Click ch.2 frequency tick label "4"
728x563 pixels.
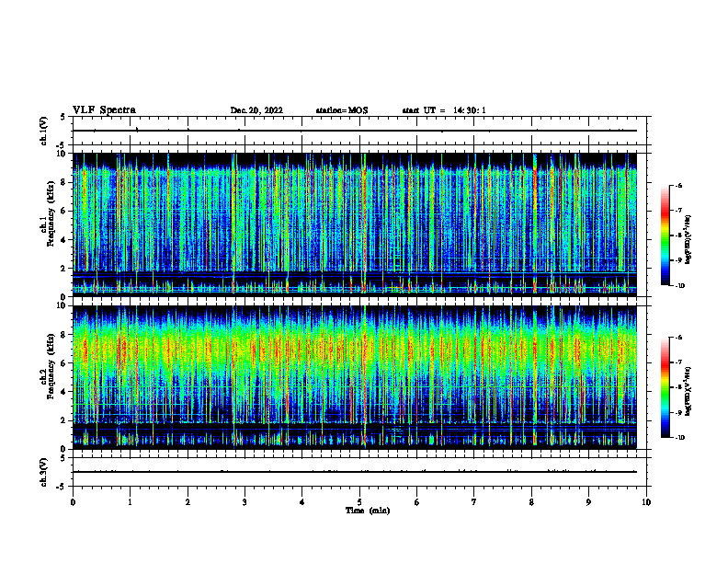pyautogui.click(x=64, y=392)
